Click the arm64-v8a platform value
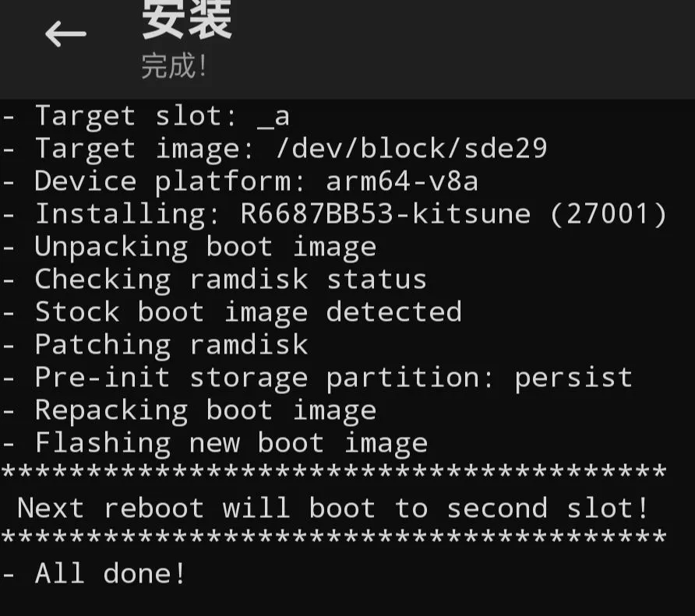Image resolution: width=695 pixels, height=616 pixels. click(x=402, y=181)
